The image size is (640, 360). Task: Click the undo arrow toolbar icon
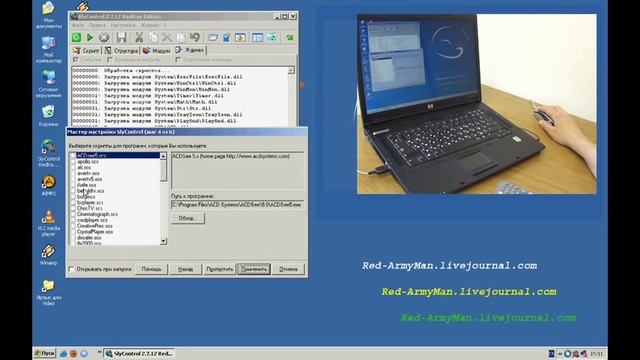pyautogui.click(x=195, y=38)
